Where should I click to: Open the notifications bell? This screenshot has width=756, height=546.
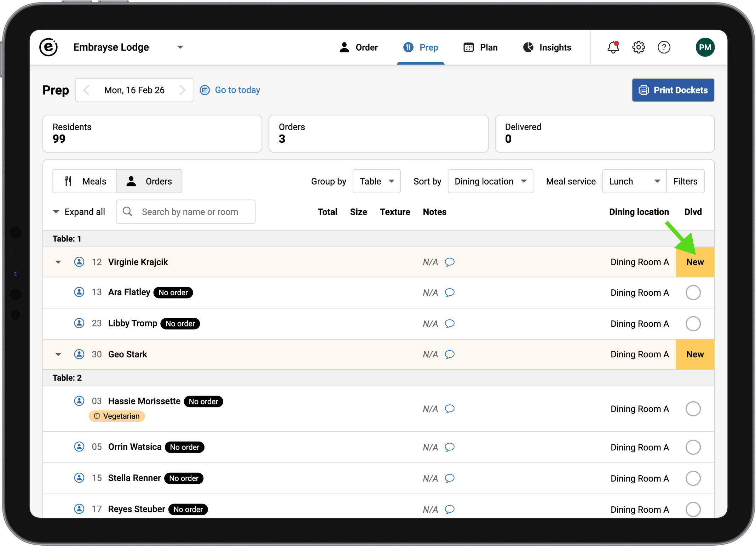[613, 47]
